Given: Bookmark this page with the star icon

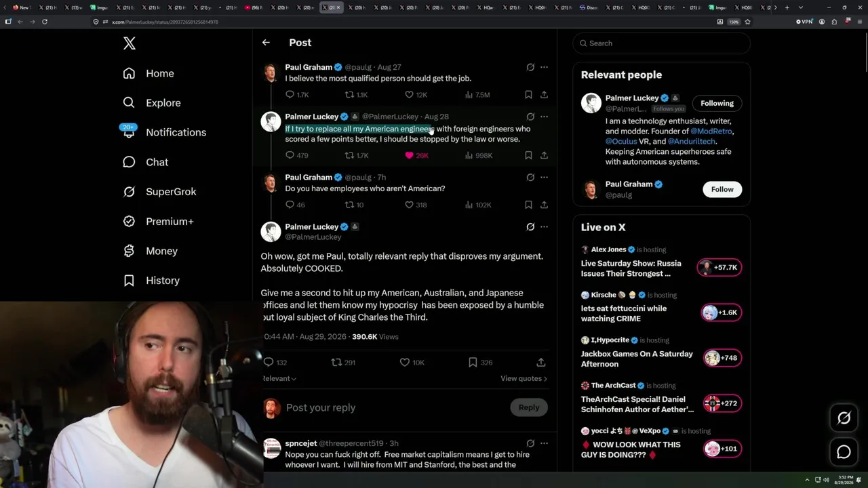Looking at the screenshot, I should tap(747, 22).
